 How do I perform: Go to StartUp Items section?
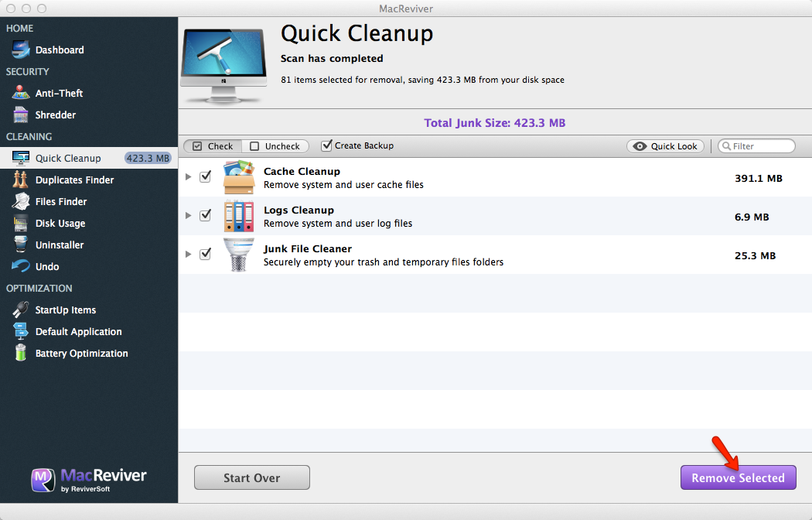65,310
